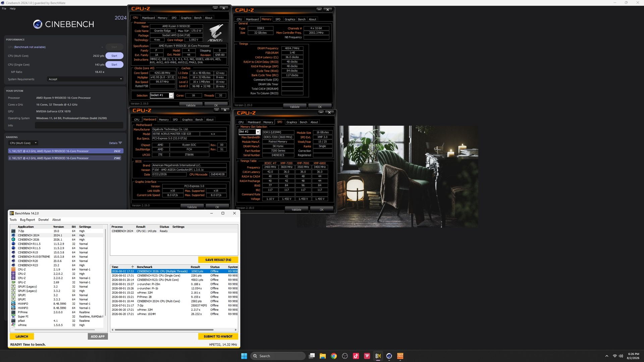The image size is (644, 362).
Task: Click the LAUNCH button in BenchMate
Action: (x=22, y=336)
